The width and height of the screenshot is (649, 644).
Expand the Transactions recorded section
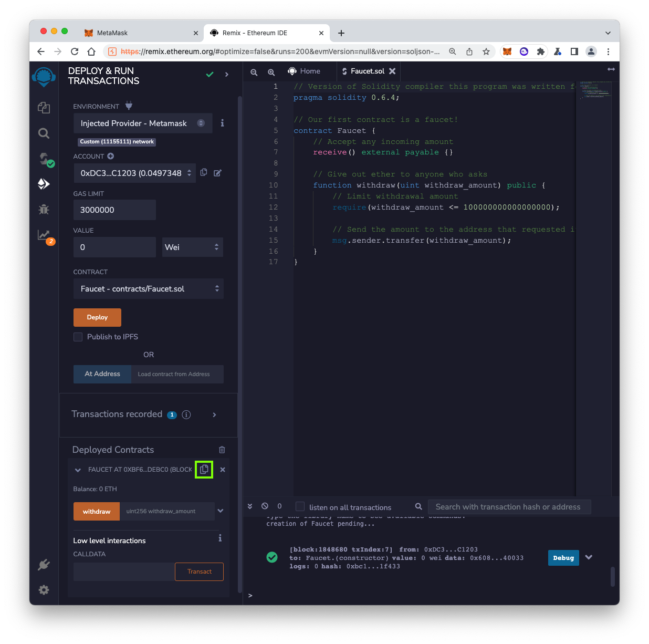214,415
